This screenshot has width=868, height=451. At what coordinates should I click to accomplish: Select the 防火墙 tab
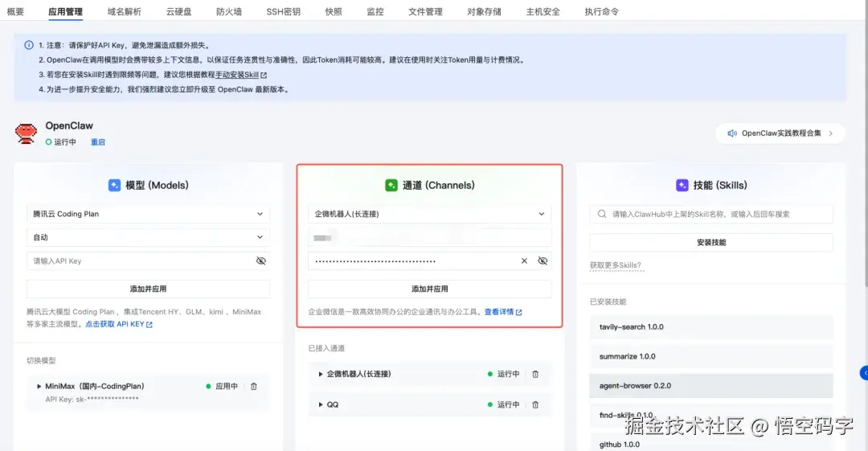pyautogui.click(x=228, y=11)
